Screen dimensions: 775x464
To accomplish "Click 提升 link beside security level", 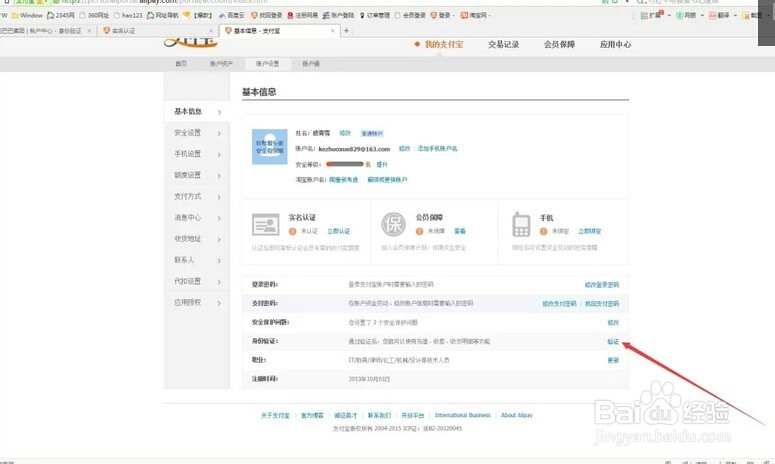I will point(382,164).
